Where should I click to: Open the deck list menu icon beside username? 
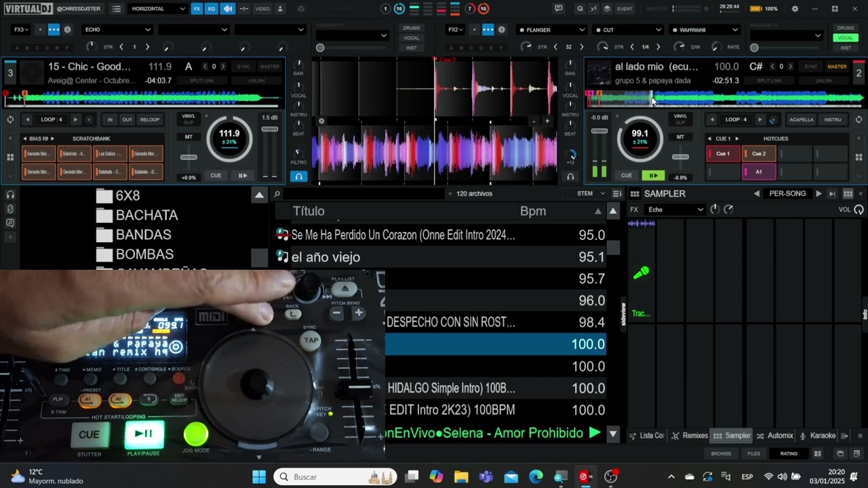[x=117, y=9]
